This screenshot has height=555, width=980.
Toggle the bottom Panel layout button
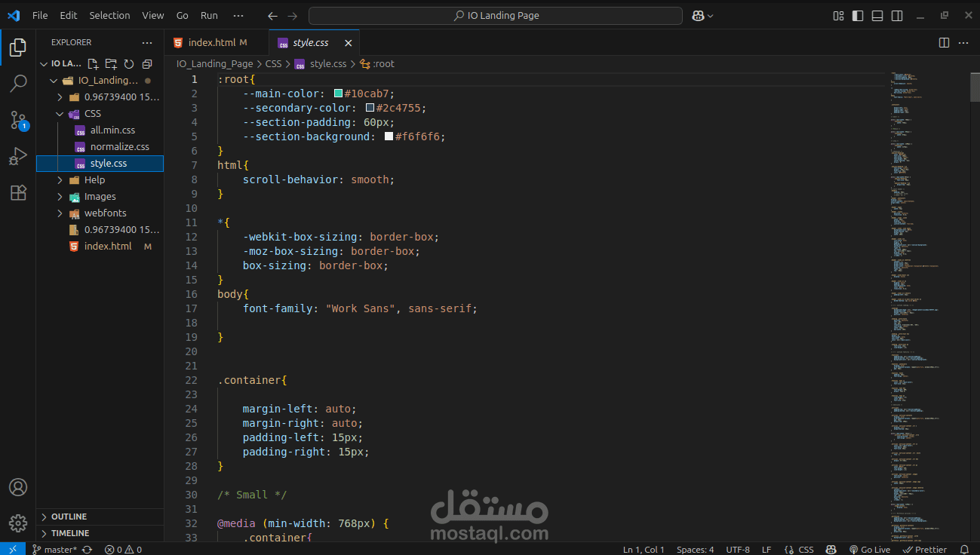pyautogui.click(x=877, y=15)
